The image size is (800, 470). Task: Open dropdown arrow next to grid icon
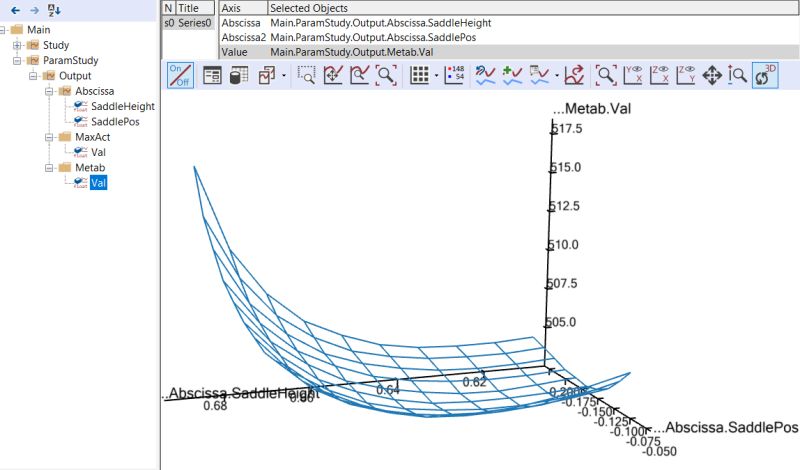436,76
